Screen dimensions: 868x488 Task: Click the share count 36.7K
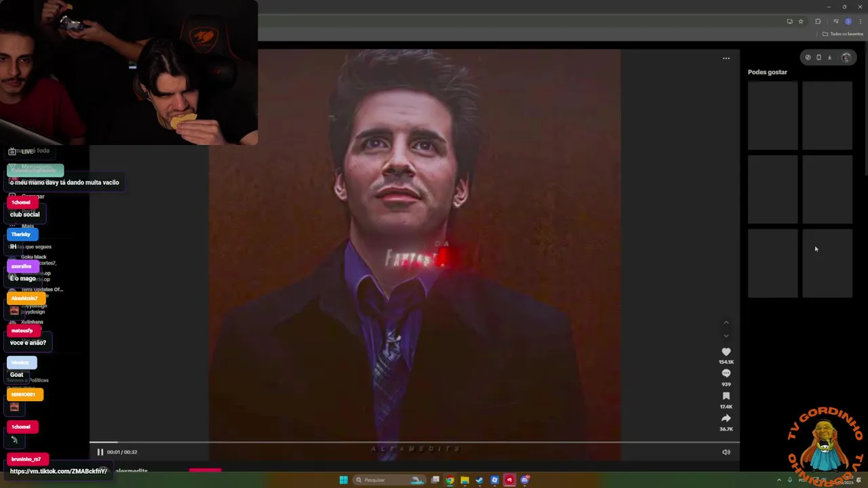click(x=726, y=429)
